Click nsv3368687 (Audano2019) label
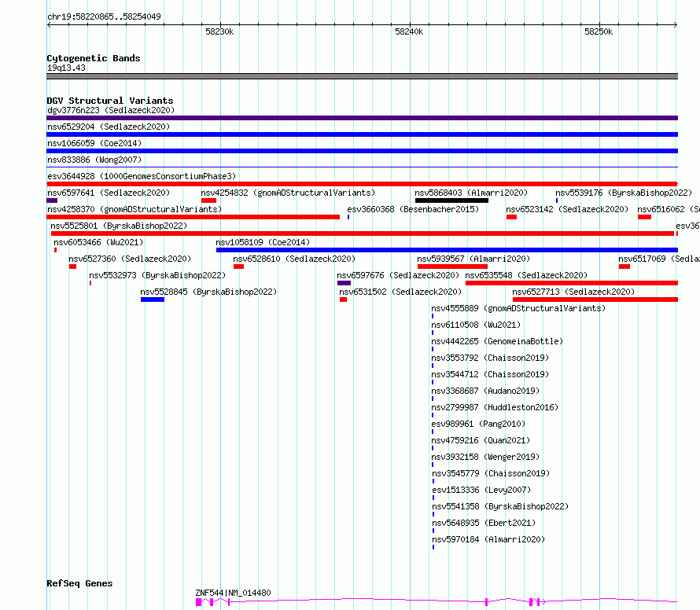Viewport: 700px width, 610px height. [485, 391]
